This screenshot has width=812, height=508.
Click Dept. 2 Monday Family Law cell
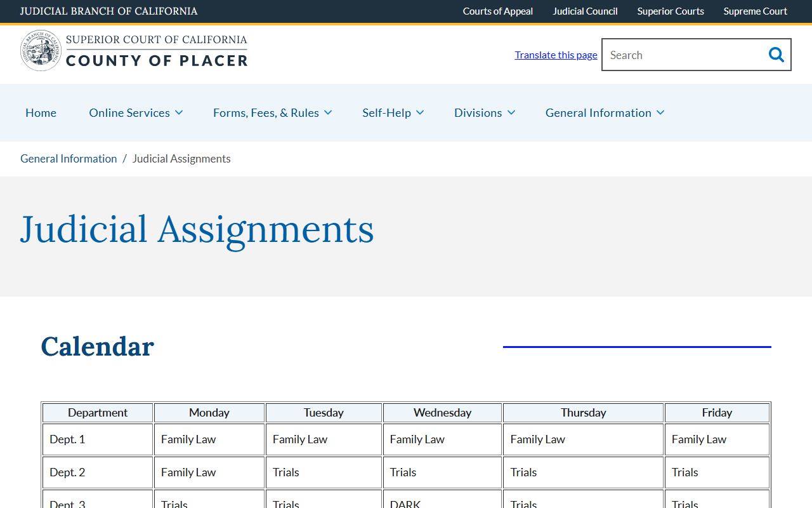coord(209,472)
